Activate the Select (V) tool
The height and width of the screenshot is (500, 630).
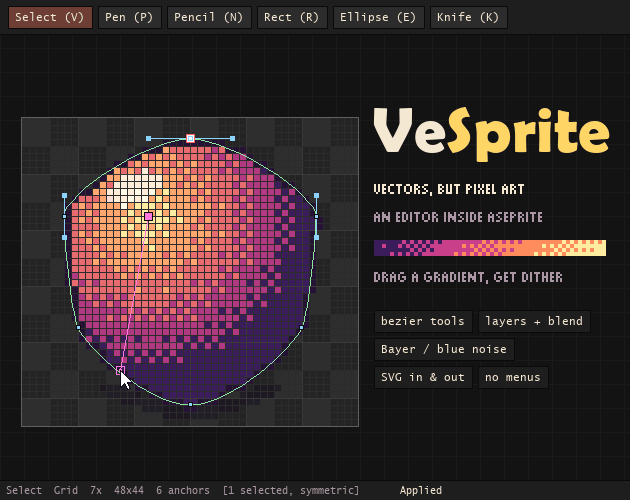50,17
